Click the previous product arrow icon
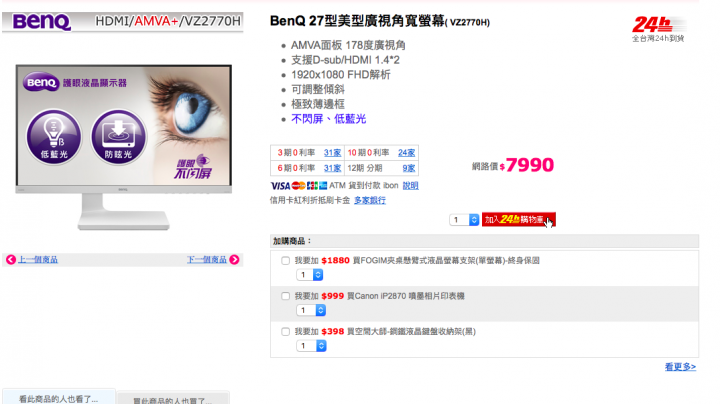This screenshot has height=404, width=720. (11, 260)
